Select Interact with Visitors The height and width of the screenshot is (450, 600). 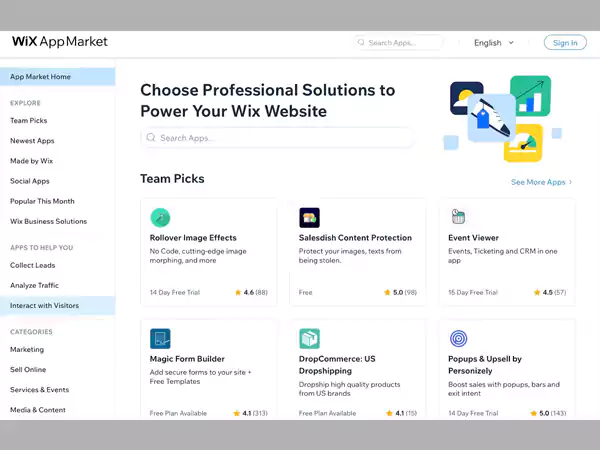pos(57,305)
